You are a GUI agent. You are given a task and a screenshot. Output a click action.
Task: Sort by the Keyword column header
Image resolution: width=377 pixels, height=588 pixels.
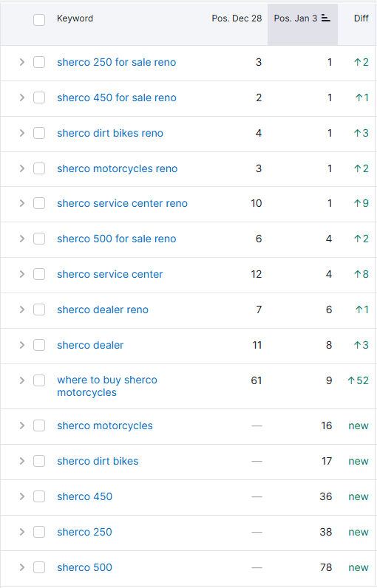75,18
